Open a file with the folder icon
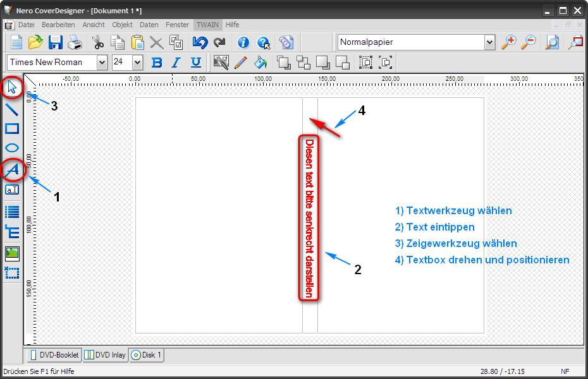The width and height of the screenshot is (588, 379). 35,42
